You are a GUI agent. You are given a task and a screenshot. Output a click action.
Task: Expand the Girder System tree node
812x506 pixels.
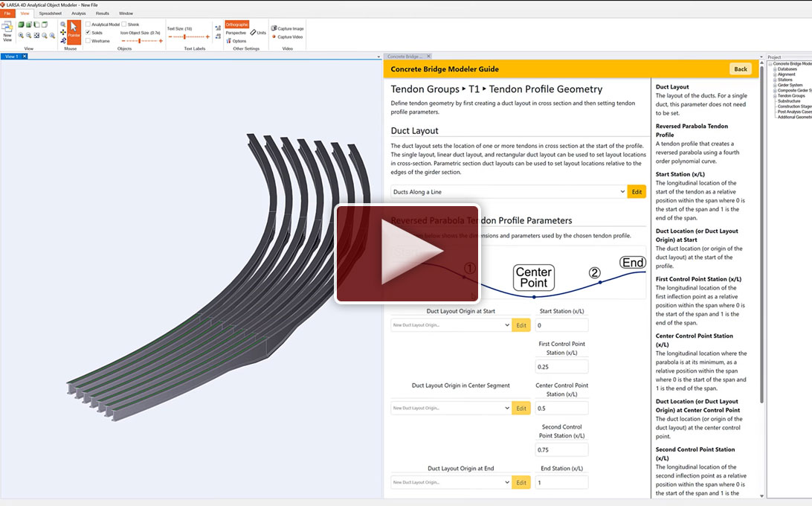coord(775,85)
